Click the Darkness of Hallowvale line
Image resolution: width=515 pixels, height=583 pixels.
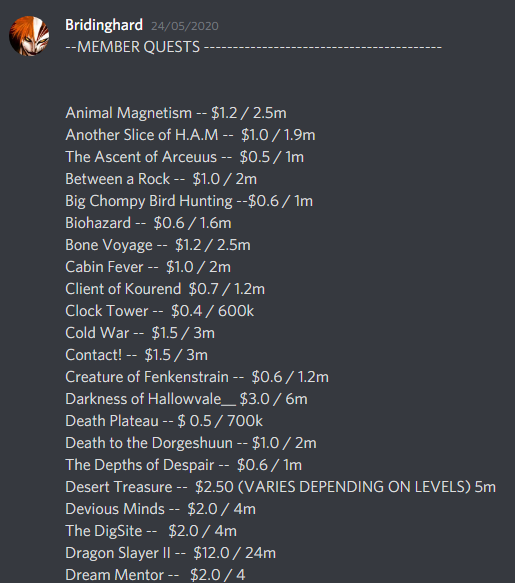(187, 399)
